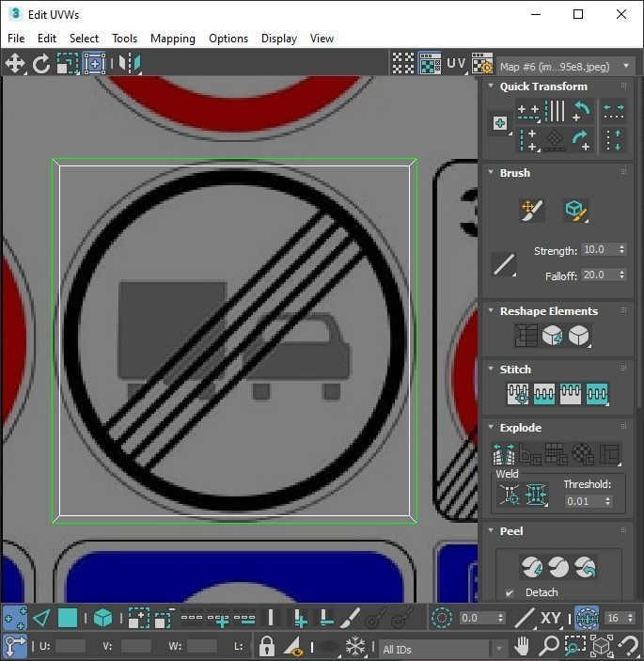Toggle Vertex sub-object mode
This screenshot has height=661, width=644.
pos(15,618)
